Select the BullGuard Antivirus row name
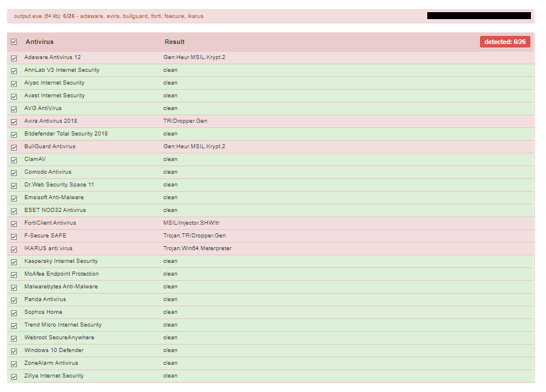This screenshot has height=392, width=546. (x=50, y=146)
